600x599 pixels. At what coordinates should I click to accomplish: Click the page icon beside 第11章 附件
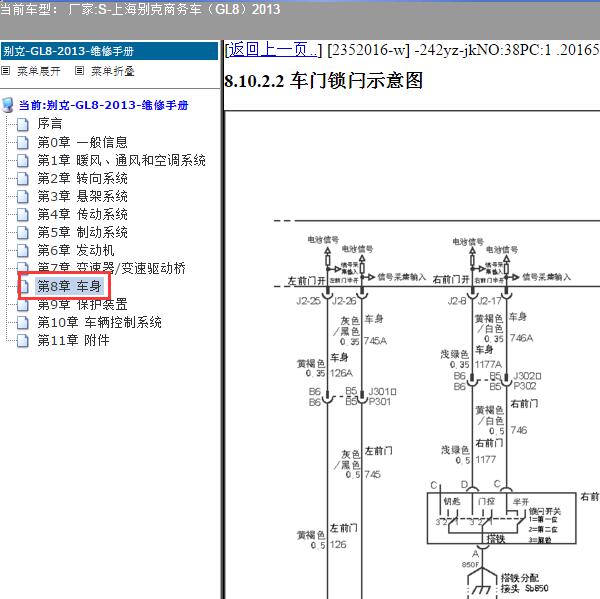[23, 340]
